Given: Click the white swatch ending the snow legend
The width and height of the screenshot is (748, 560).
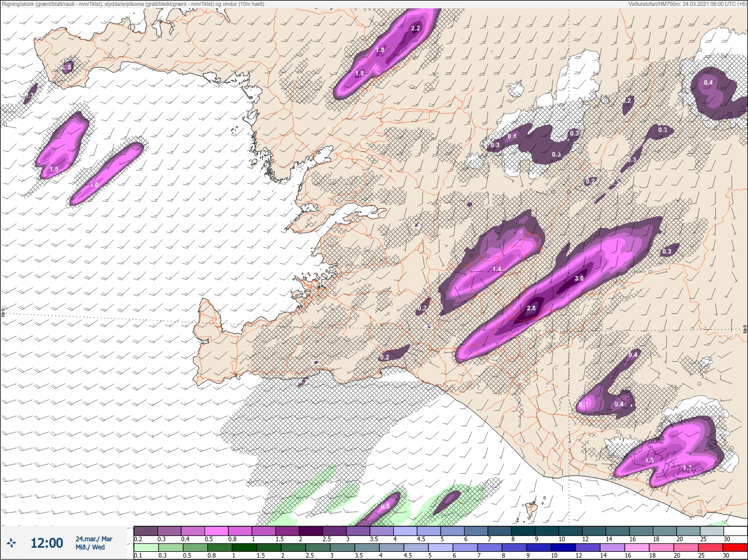Looking at the screenshot, I should point(735,531).
